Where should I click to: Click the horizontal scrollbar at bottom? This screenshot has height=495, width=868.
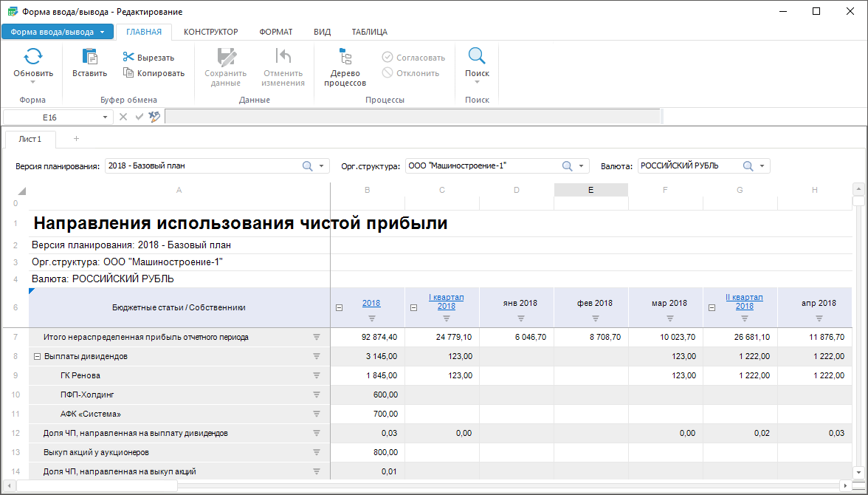(97, 485)
